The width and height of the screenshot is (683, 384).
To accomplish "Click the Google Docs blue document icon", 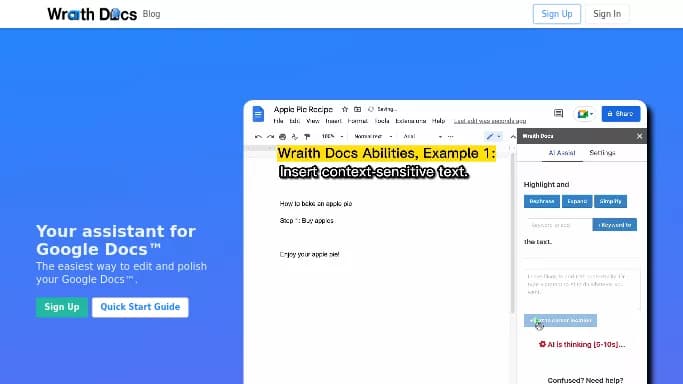I will [258, 114].
